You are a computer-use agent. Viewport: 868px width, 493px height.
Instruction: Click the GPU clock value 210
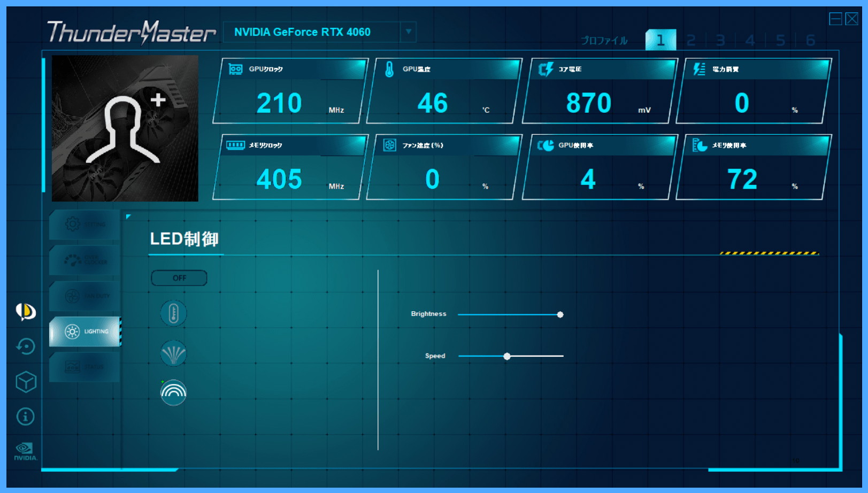279,103
